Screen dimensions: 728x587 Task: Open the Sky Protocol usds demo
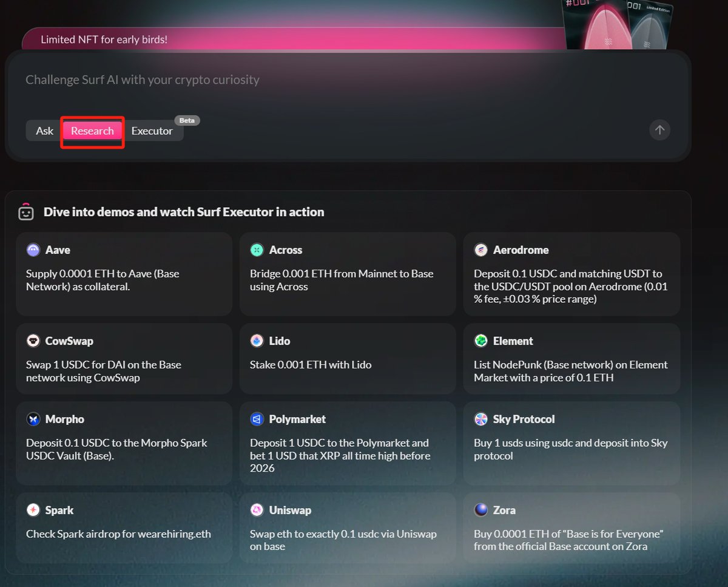pos(571,443)
